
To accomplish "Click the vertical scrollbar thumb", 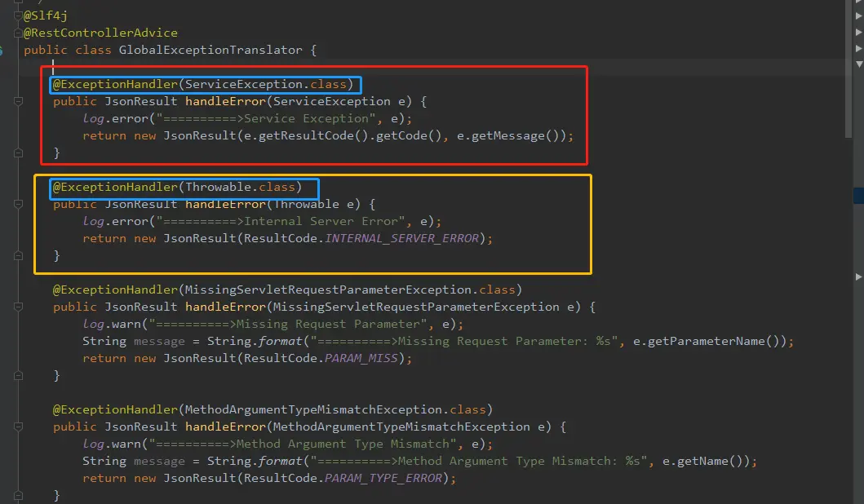I will [x=848, y=69].
